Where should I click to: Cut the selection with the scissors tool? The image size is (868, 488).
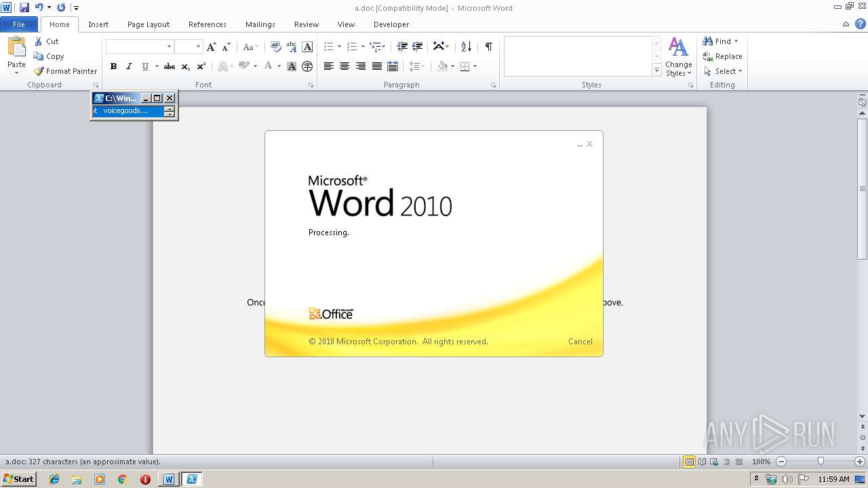coord(46,41)
